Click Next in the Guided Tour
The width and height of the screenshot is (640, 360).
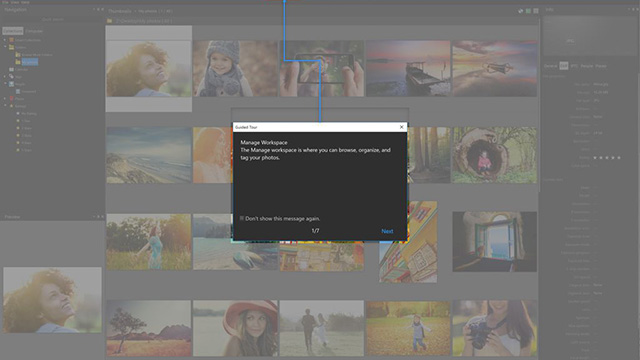pos(387,231)
